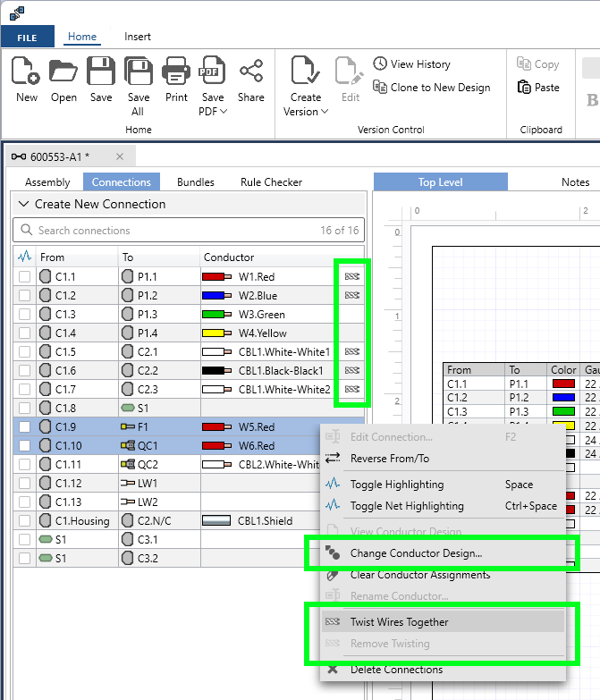Image resolution: width=600 pixels, height=700 pixels.
Task: Close the 600553-A1 document tab
Action: pyautogui.click(x=120, y=156)
